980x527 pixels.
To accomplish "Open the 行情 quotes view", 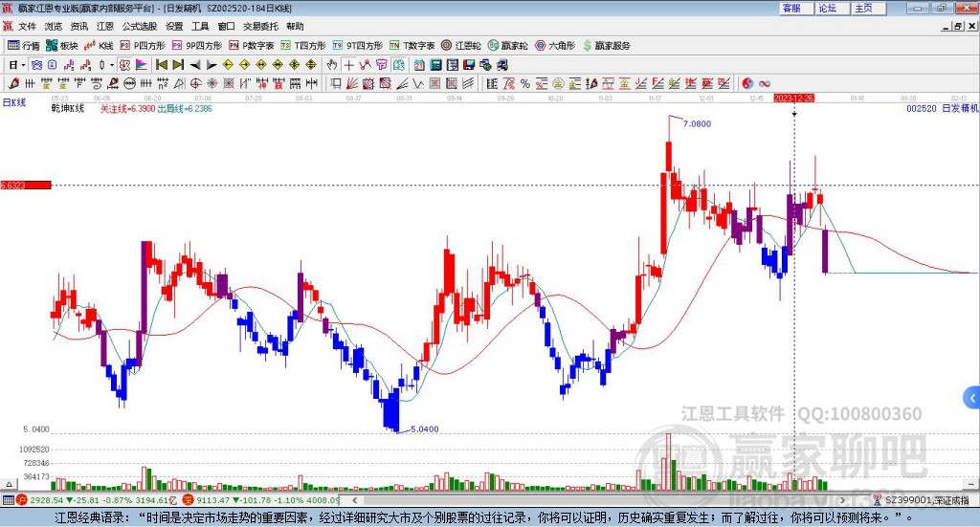I will (x=24, y=46).
